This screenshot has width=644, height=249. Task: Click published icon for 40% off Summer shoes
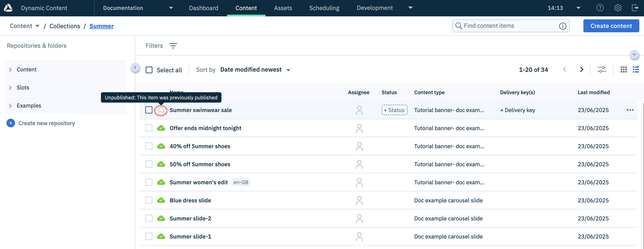[x=161, y=146]
